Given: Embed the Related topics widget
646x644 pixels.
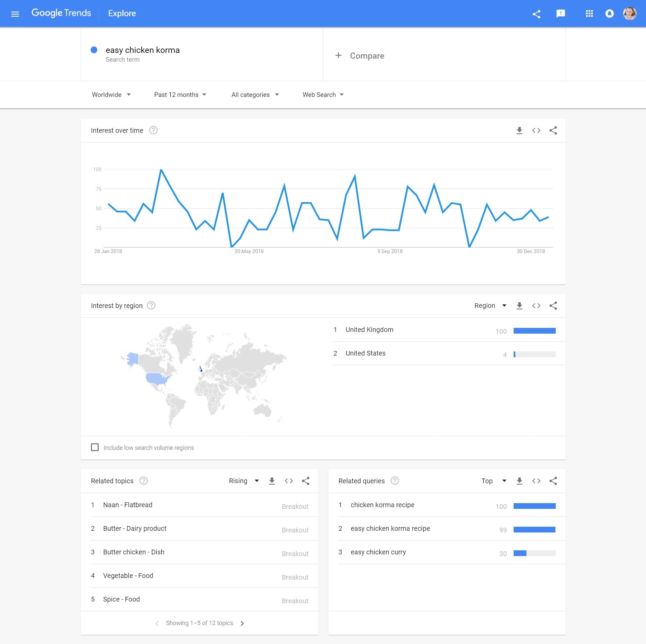Looking at the screenshot, I should (289, 481).
